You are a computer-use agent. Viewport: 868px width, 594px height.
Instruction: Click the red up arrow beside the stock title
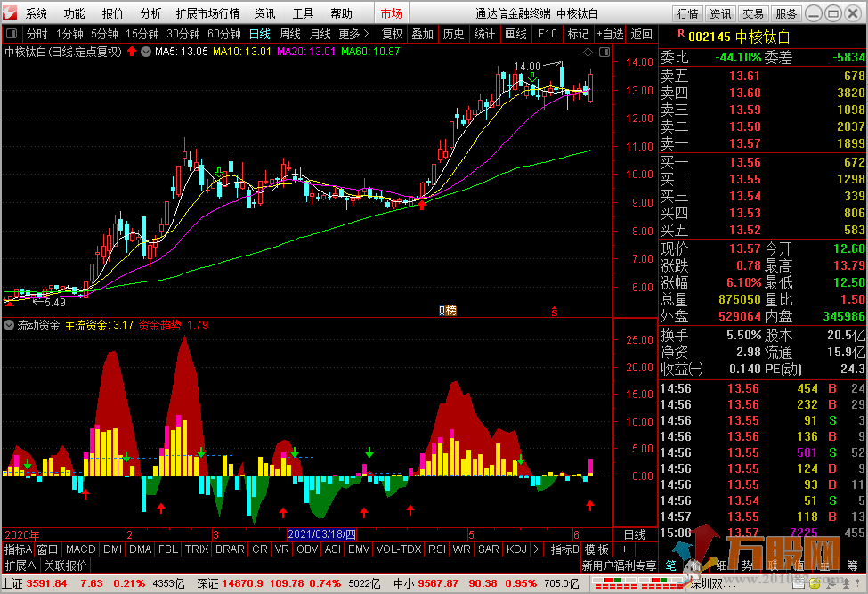[131, 52]
